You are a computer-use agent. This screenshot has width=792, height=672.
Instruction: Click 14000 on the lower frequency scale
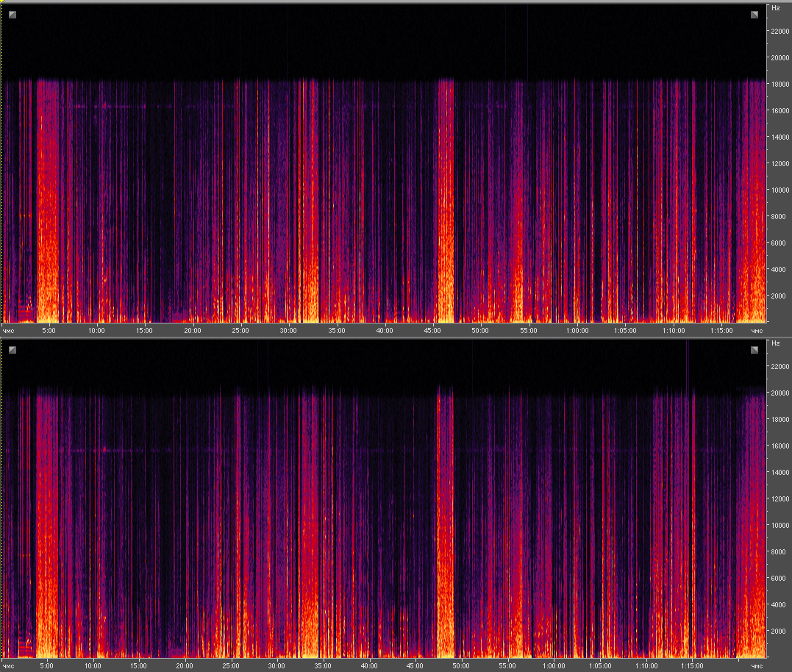click(780, 473)
